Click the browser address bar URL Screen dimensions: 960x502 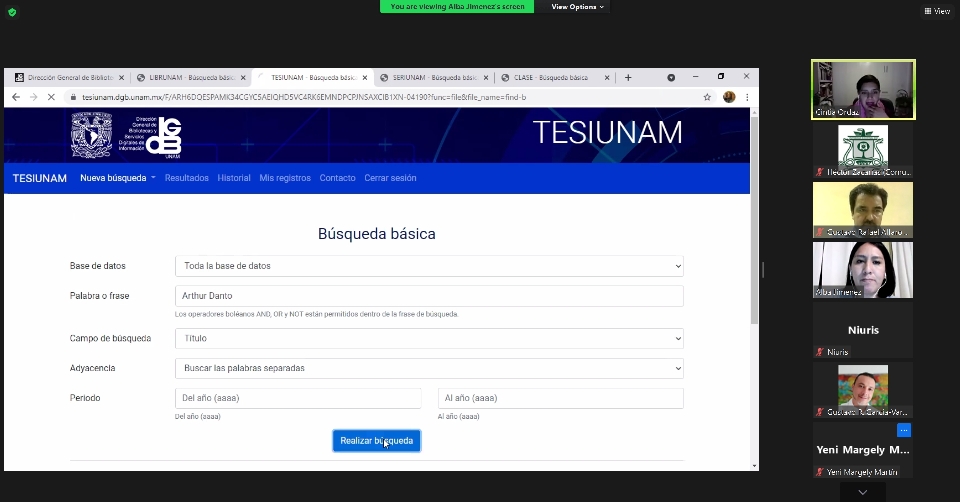click(x=304, y=97)
